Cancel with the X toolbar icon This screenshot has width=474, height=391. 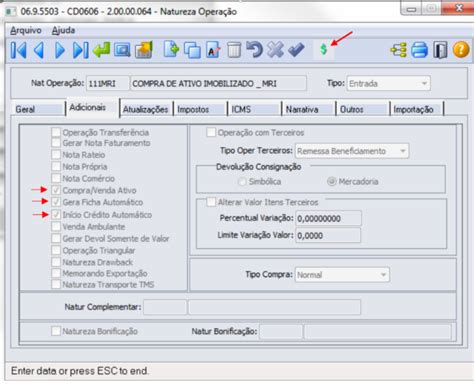275,50
